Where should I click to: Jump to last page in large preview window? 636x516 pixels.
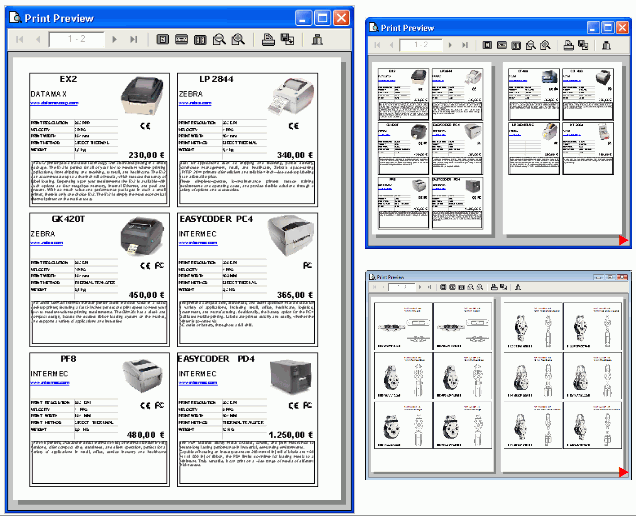[x=133, y=39]
